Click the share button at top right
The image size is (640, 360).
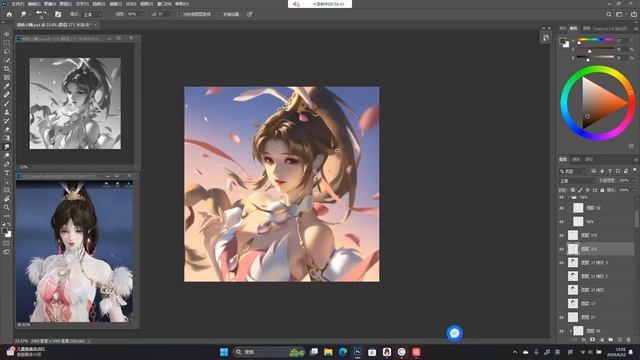pyautogui.click(x=634, y=14)
